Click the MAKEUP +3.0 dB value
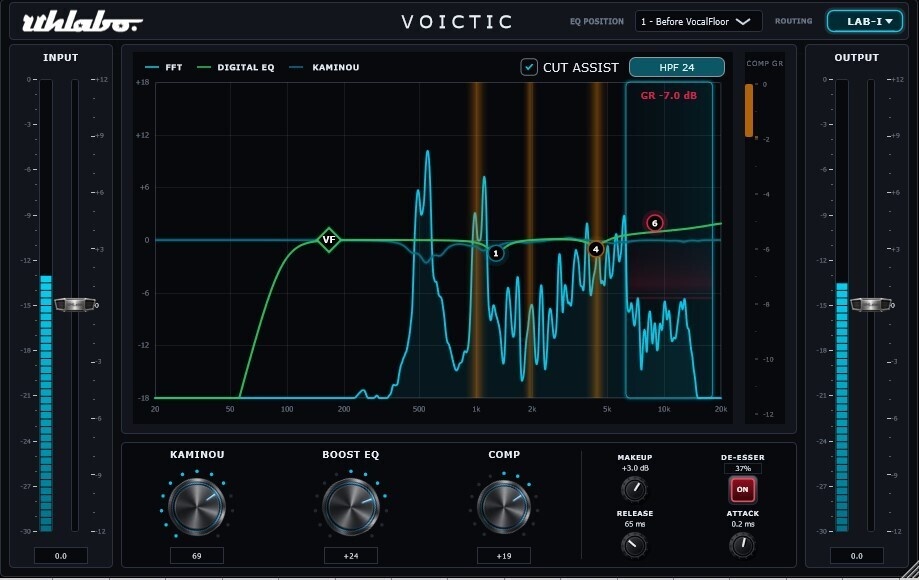The height and width of the screenshot is (580, 919). [635, 468]
